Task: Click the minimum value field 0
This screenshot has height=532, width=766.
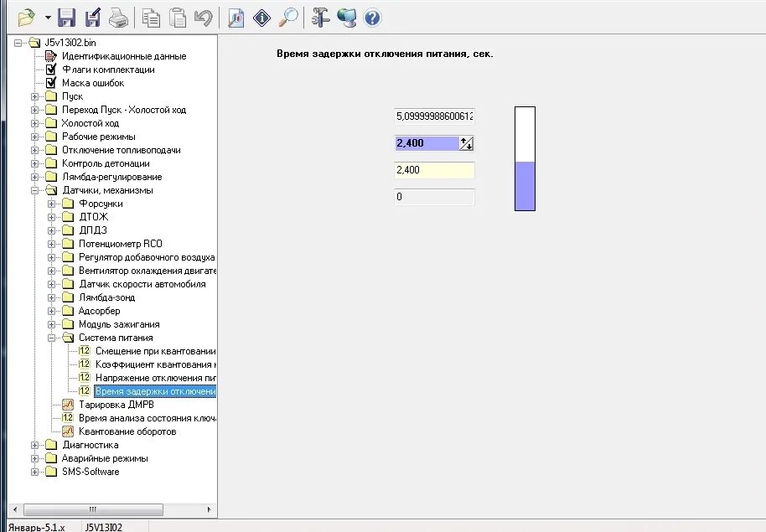Action: [434, 197]
